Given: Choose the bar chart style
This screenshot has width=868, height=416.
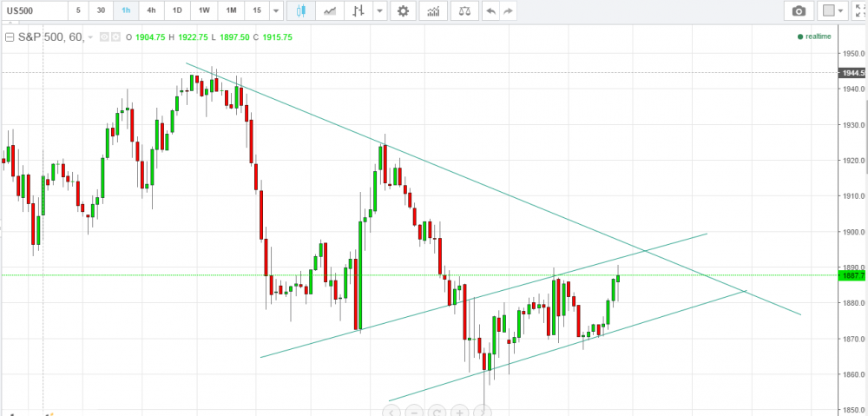Looking at the screenshot, I should [358, 10].
